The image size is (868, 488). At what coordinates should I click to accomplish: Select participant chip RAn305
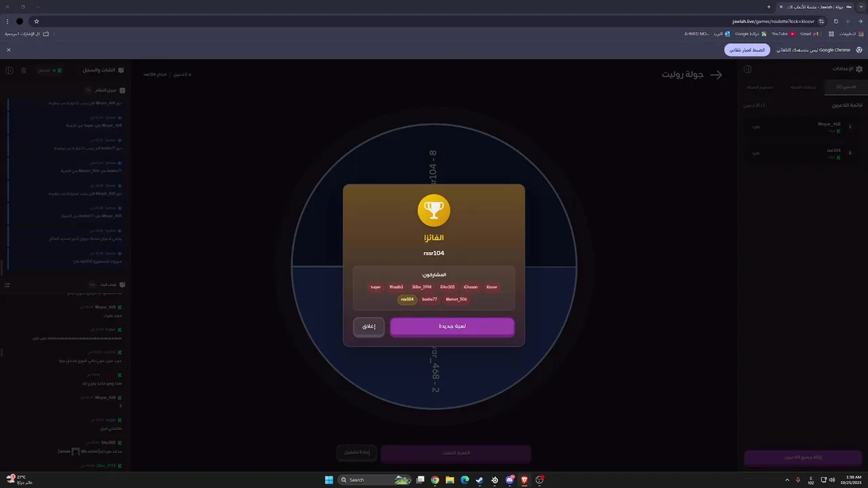[x=448, y=287]
